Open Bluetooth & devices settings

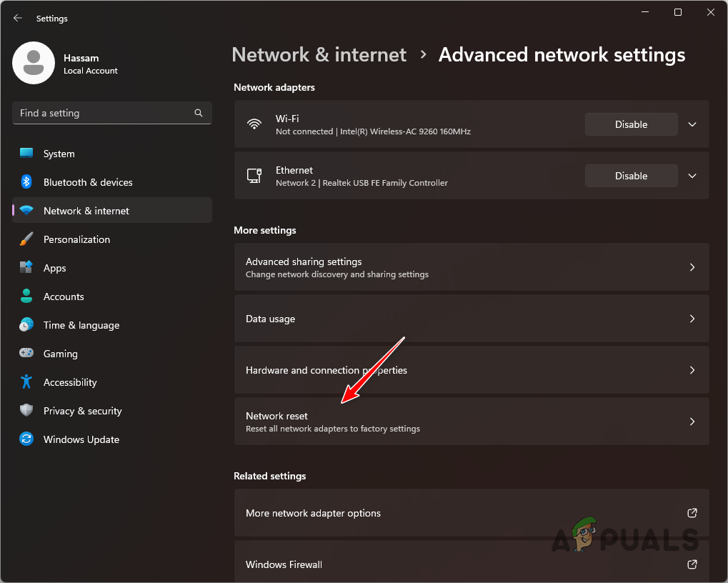pos(26,182)
